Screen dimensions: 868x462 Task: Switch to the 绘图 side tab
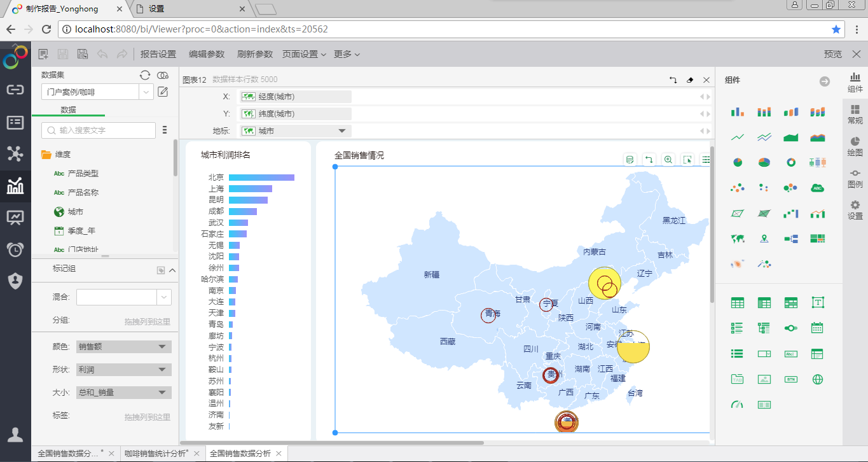[x=855, y=146]
